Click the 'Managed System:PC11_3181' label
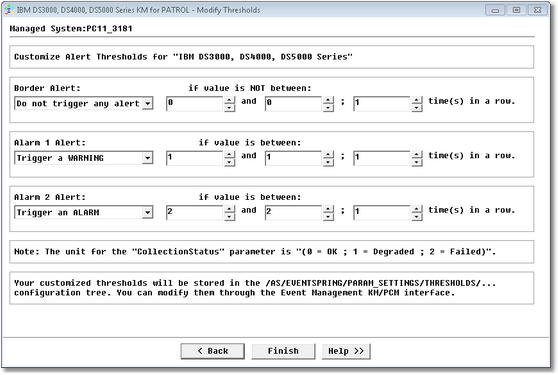Image resolution: width=558 pixels, height=375 pixels. pos(71,28)
